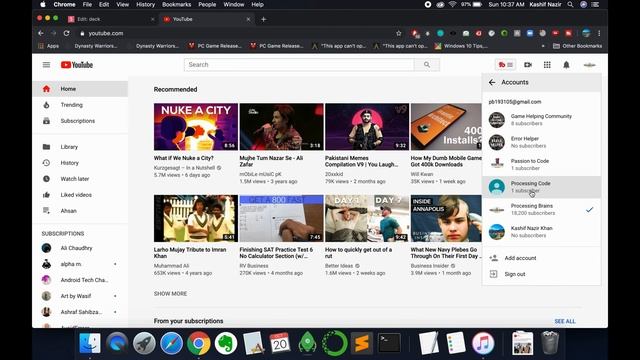This screenshot has height=360, width=640.
Task: Open Mujhe Tum Nazar Se thumbnail
Action: [x=282, y=127]
